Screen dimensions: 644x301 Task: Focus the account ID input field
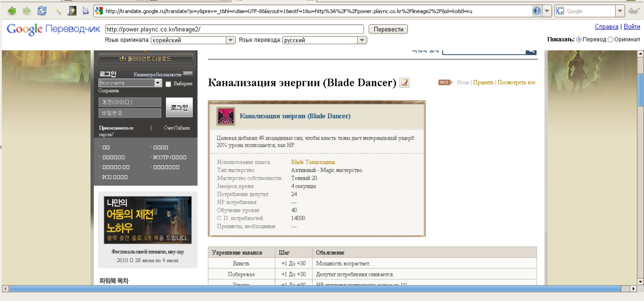click(x=130, y=102)
